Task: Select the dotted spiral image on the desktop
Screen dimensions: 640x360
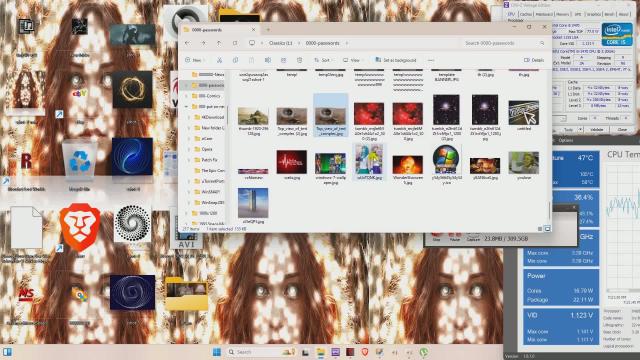Action: coord(132,224)
